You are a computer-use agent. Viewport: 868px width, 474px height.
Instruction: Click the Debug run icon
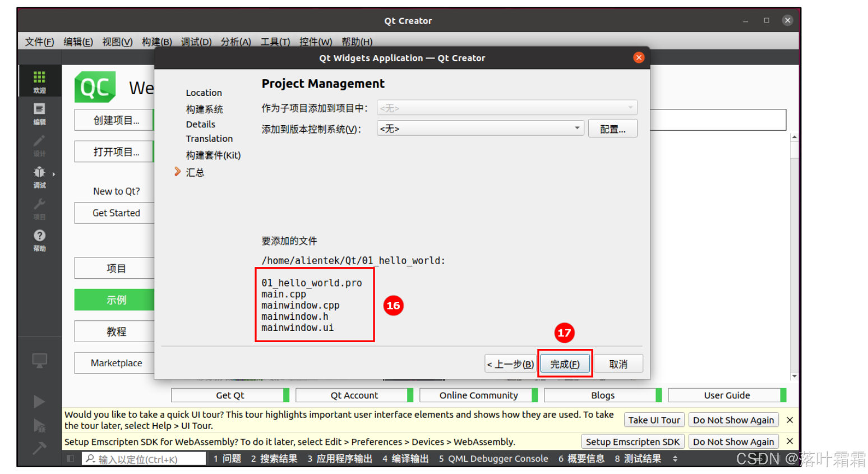[39, 426]
